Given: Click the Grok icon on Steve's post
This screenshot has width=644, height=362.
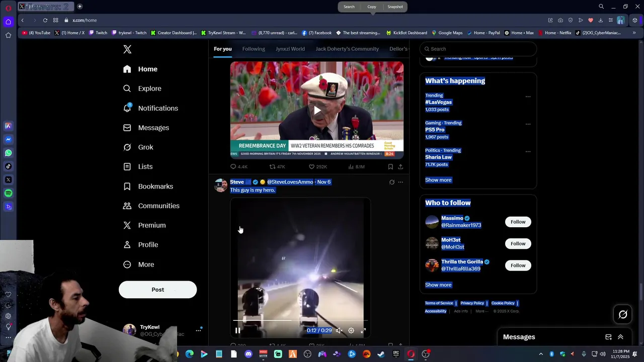Looking at the screenshot, I should click(x=392, y=182).
